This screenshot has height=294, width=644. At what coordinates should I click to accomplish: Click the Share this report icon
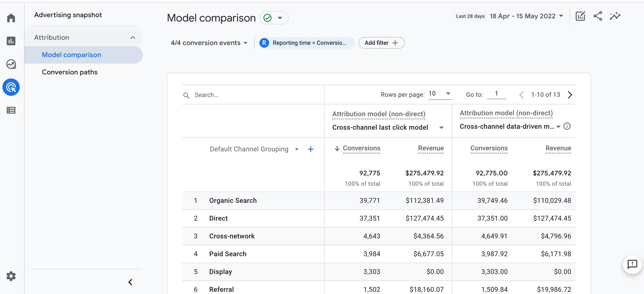coord(598,16)
